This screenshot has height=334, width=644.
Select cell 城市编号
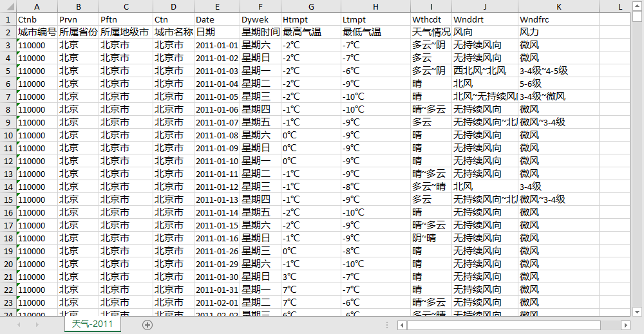pos(37,32)
